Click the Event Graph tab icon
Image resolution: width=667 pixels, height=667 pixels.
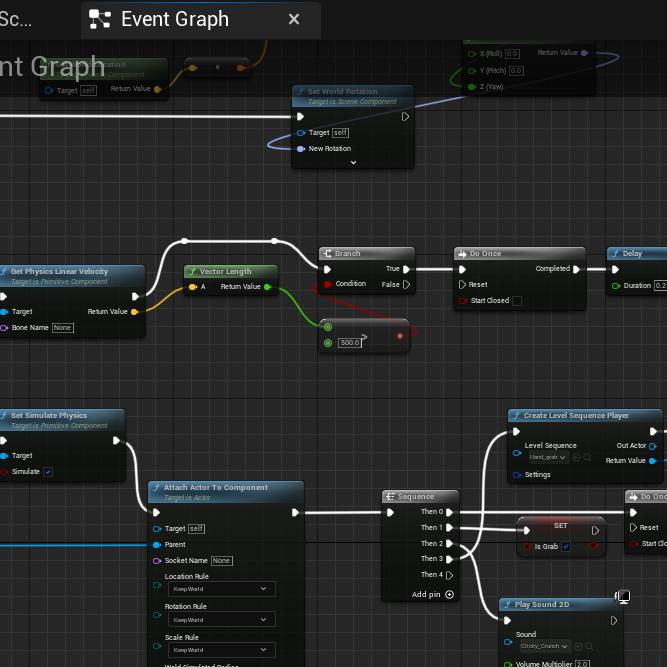coord(100,19)
